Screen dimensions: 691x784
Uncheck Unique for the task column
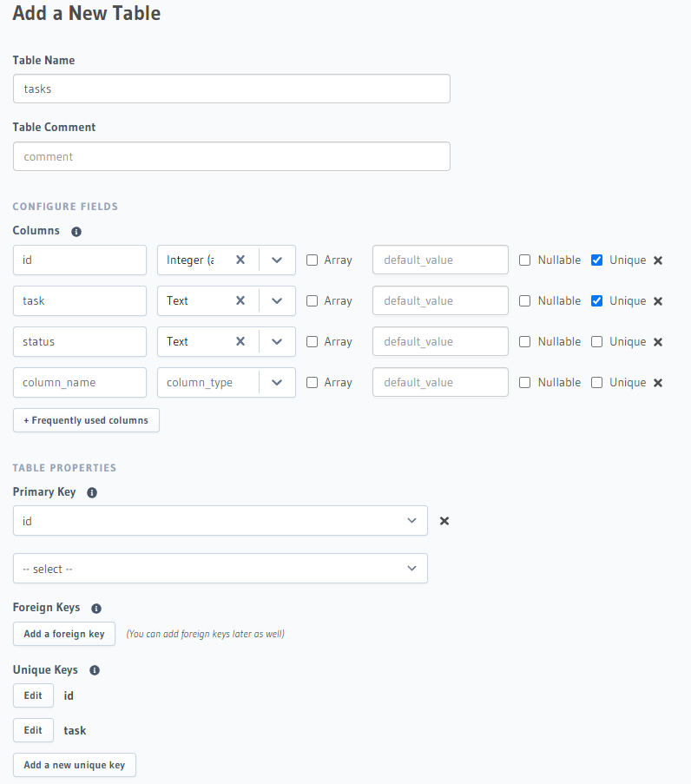point(596,300)
